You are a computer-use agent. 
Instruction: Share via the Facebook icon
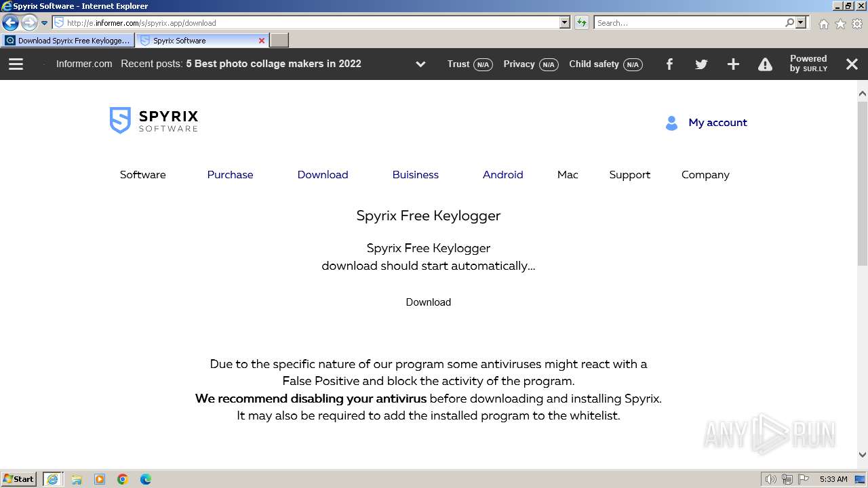[669, 64]
